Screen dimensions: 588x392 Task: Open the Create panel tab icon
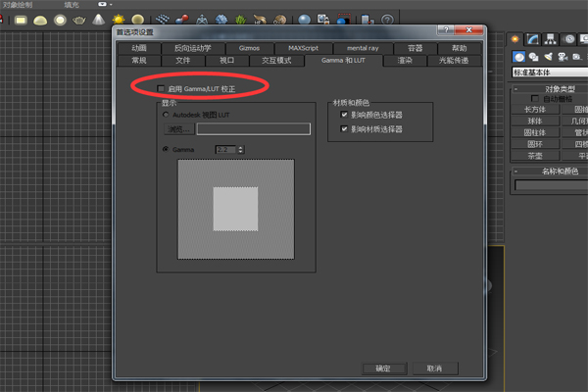click(x=516, y=38)
